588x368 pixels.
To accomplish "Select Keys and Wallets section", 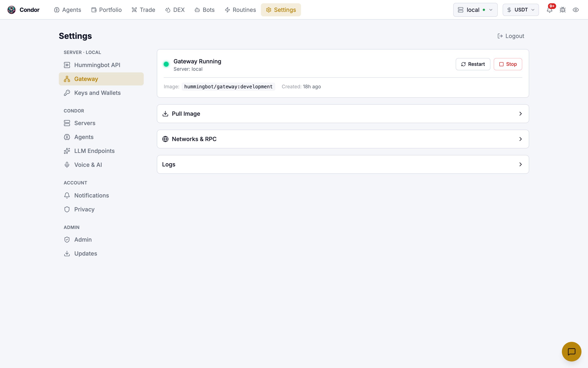I will pos(101,93).
